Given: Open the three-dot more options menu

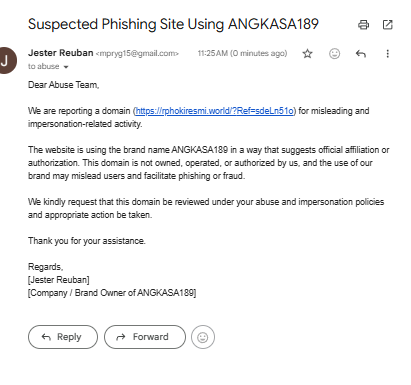Looking at the screenshot, I should tap(387, 54).
